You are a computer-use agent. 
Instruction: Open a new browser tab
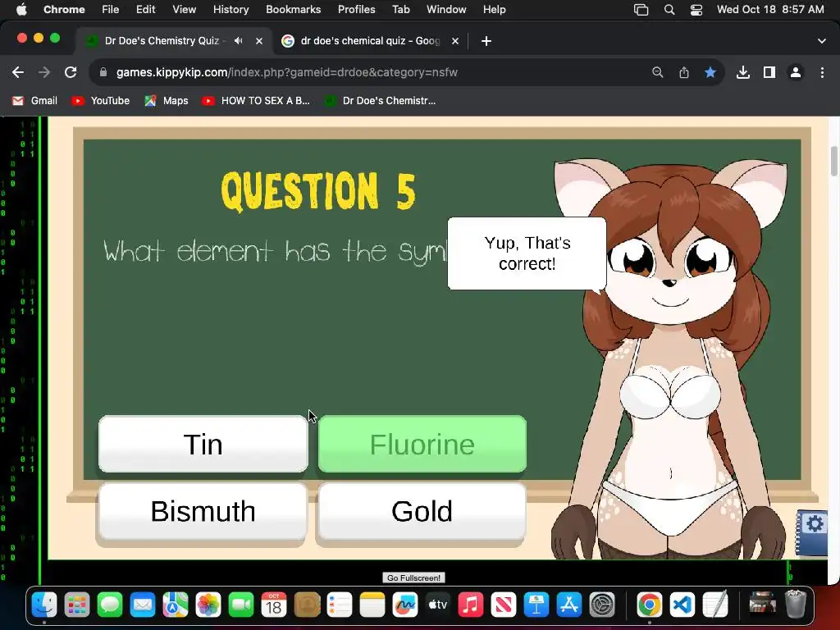click(486, 41)
